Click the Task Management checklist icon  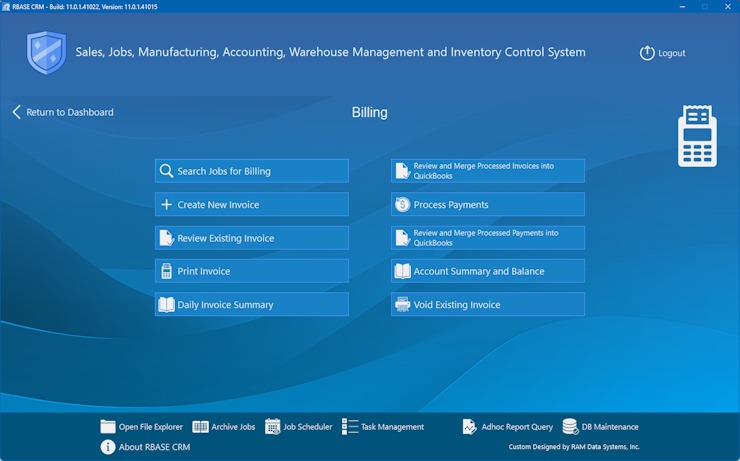tap(350, 427)
